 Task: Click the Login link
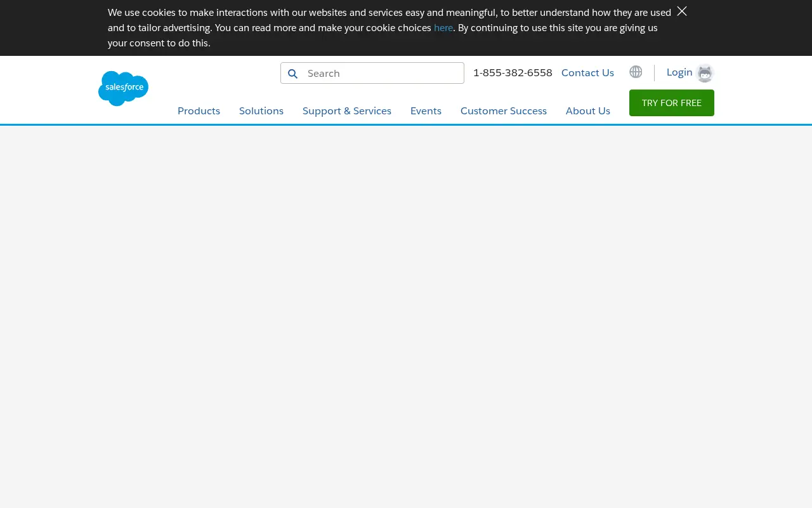click(679, 72)
